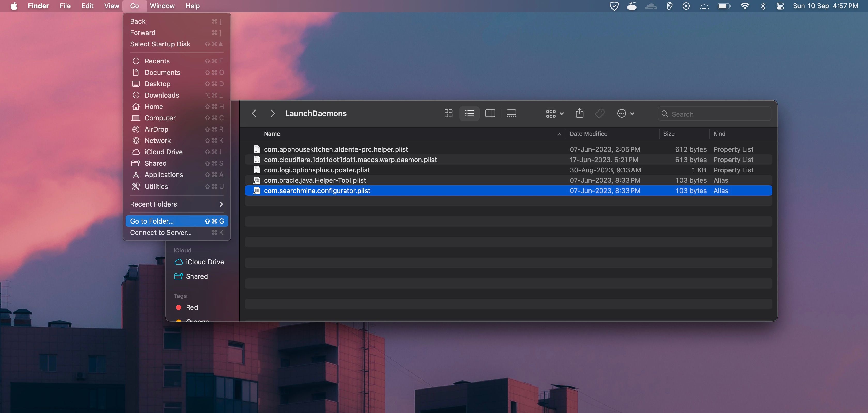Screen dimensions: 868x413
Task: Select 'Go to Folder...' from Go menu
Action: click(x=152, y=221)
